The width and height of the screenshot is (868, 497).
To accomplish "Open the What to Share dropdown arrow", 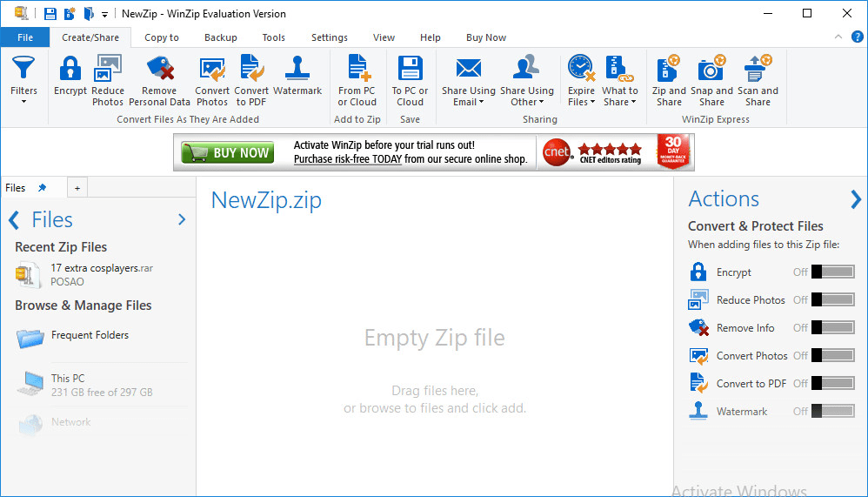I will 633,102.
